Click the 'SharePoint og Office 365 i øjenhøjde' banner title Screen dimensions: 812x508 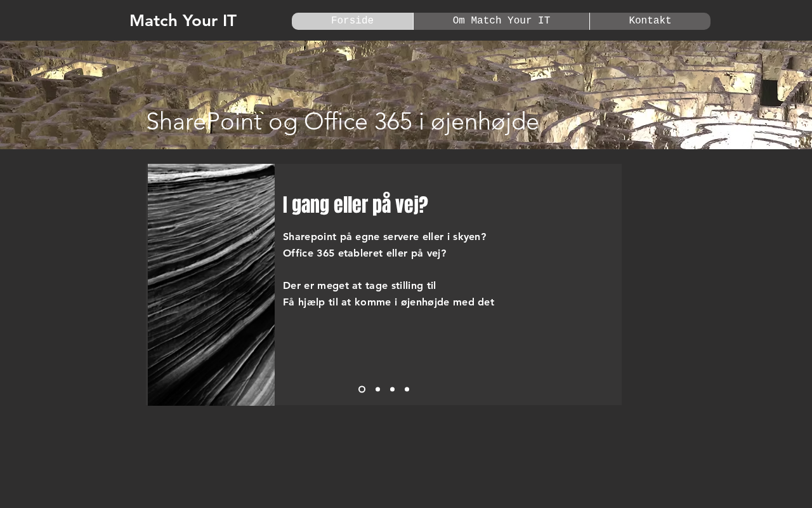(x=343, y=122)
